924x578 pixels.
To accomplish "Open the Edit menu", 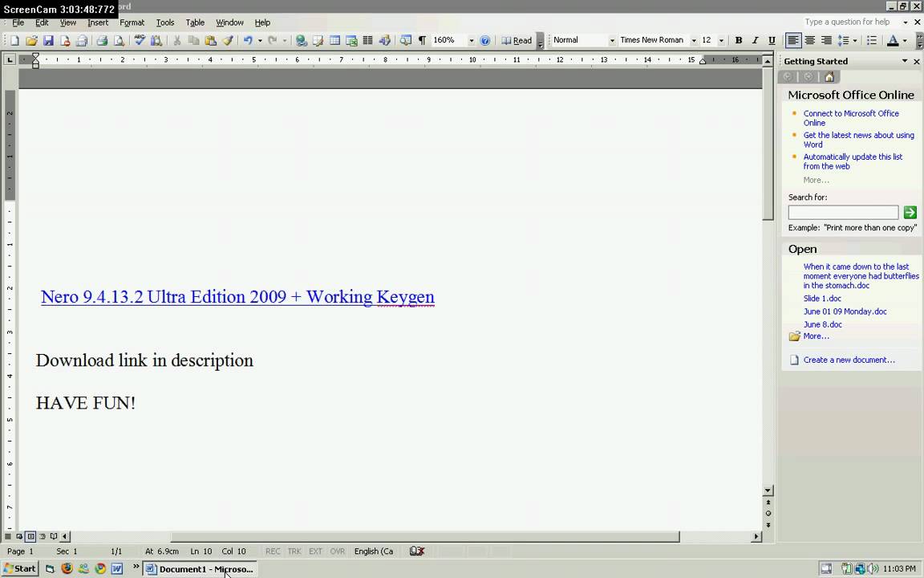I will click(42, 22).
